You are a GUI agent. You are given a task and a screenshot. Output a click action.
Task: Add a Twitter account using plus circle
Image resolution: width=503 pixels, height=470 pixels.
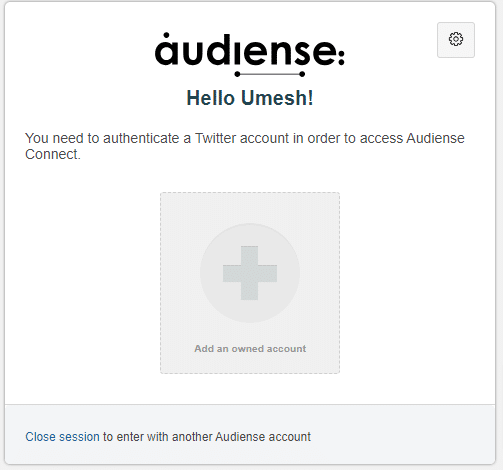pyautogui.click(x=250, y=273)
